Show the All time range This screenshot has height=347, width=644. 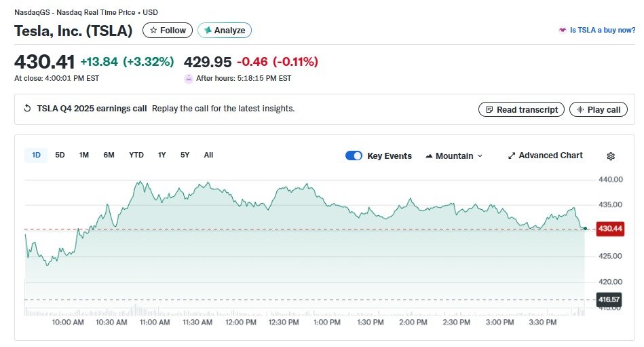[208, 155]
